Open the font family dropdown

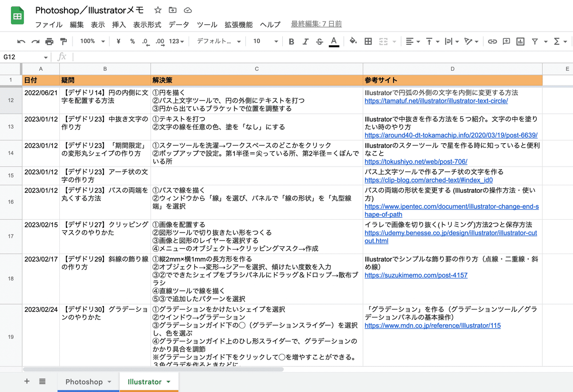pyautogui.click(x=219, y=42)
